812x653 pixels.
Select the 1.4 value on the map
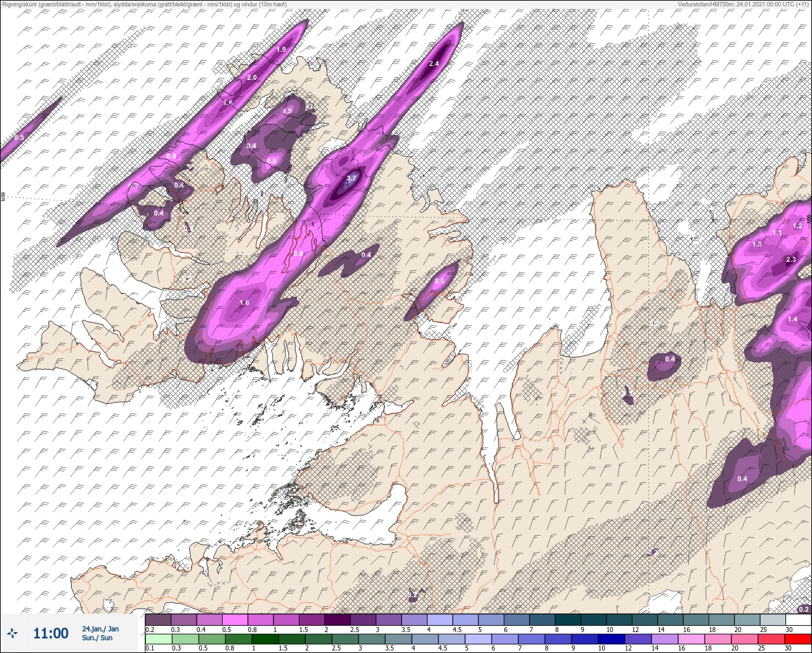point(792,319)
